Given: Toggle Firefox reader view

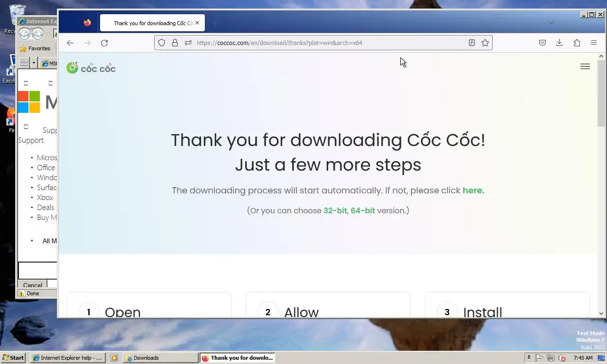Looking at the screenshot, I should 472,43.
